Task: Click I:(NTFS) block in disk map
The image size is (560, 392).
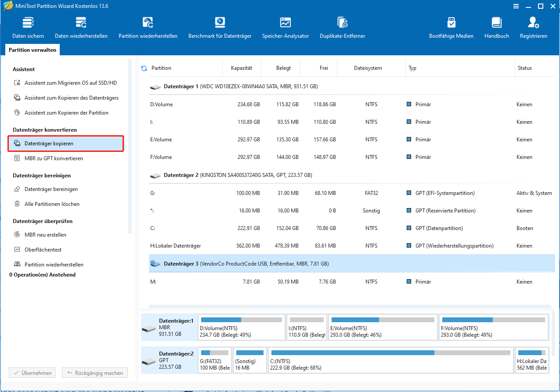Action: click(307, 327)
